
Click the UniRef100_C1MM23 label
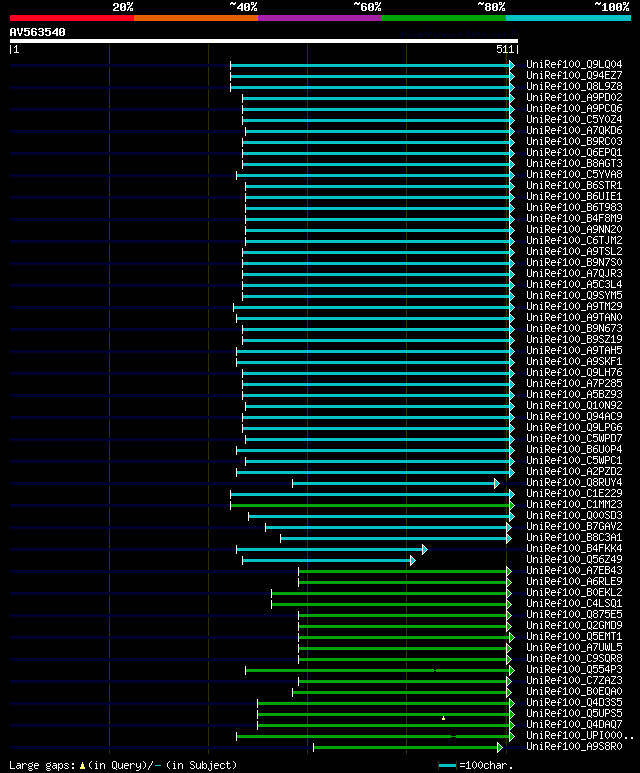(x=574, y=505)
